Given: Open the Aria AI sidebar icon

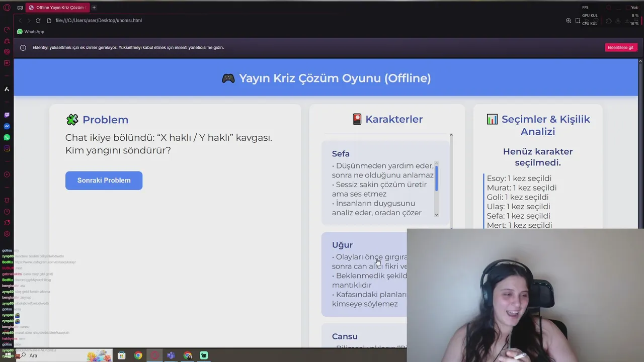Looking at the screenshot, I should [7, 89].
